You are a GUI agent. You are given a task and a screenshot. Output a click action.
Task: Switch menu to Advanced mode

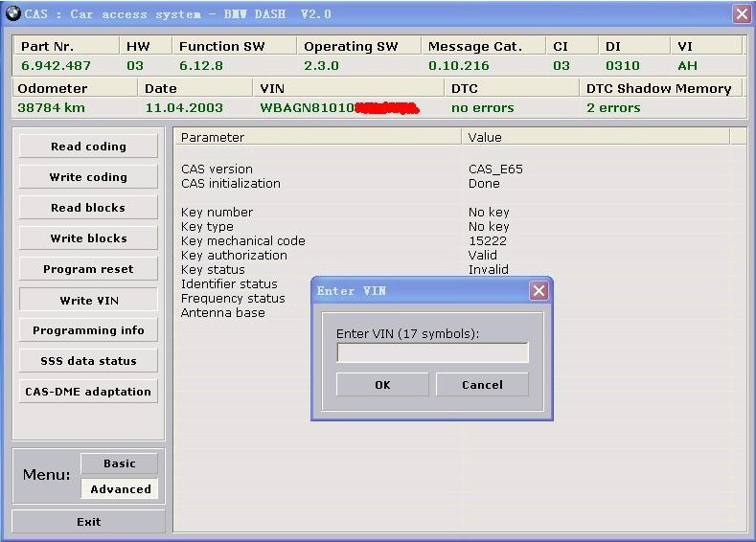pyautogui.click(x=121, y=488)
